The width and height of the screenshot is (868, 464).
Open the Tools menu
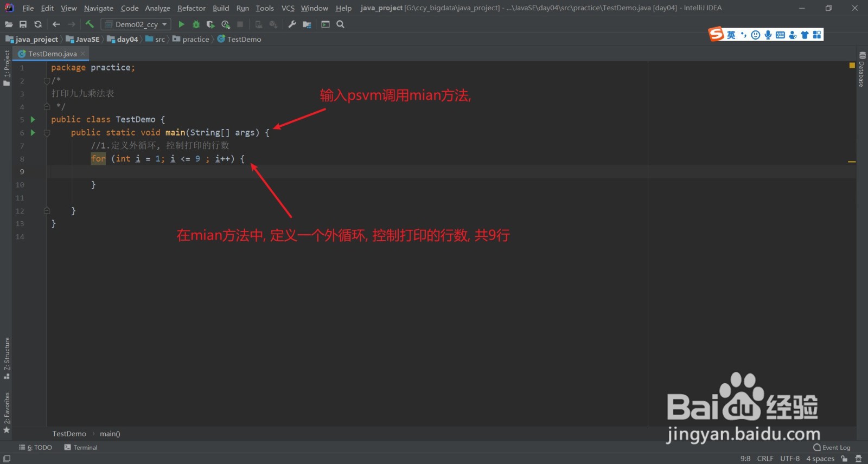(x=265, y=8)
